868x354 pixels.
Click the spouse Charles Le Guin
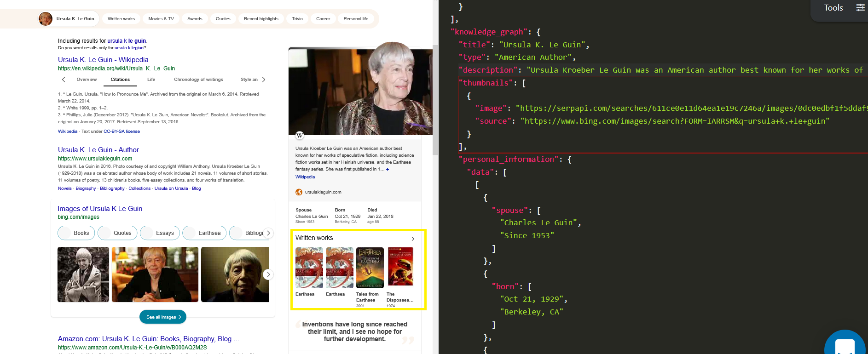pos(312,217)
